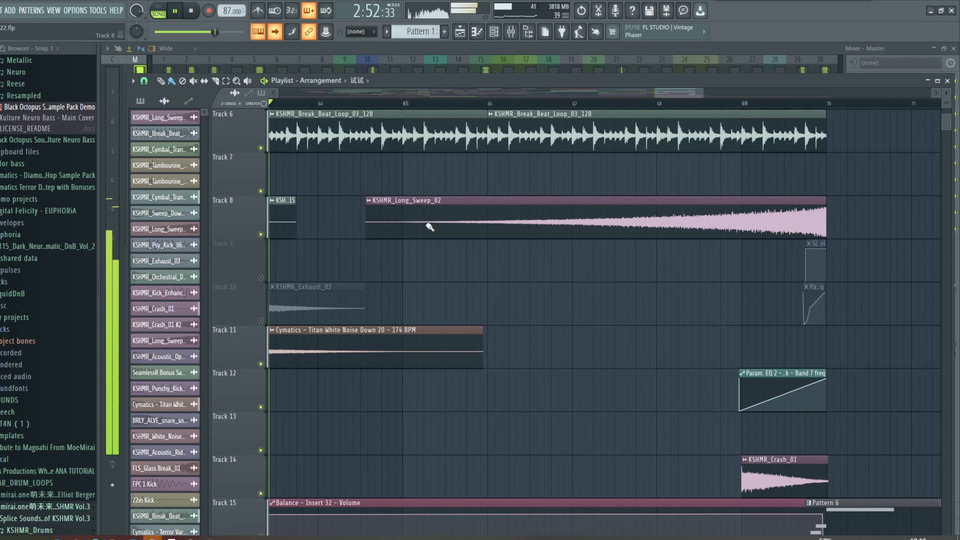Open the metronome toggle icon
Screen dimensions: 960x540
pyautogui.click(x=259, y=11)
